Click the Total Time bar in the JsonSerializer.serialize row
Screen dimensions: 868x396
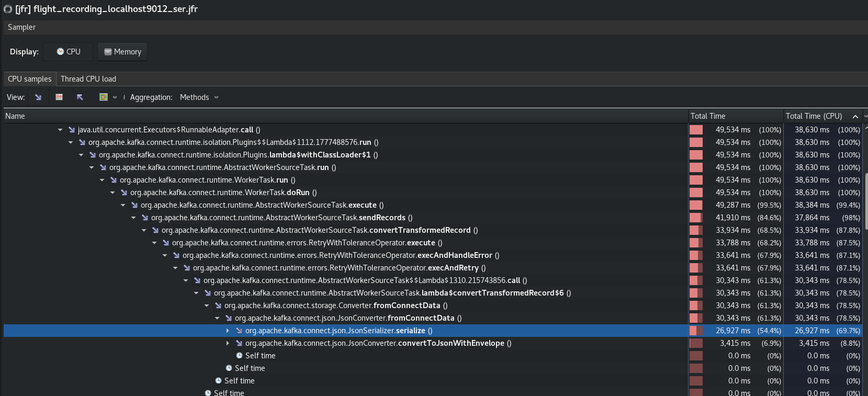(696, 331)
